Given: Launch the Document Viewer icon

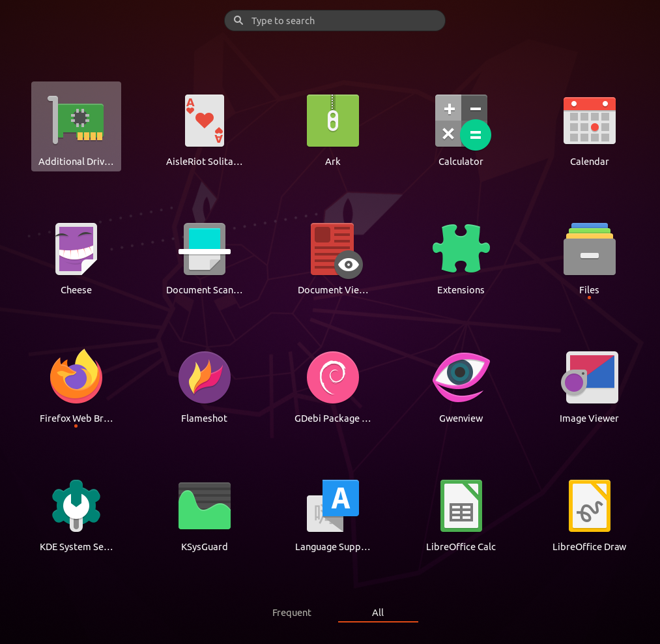Looking at the screenshot, I should (336, 250).
